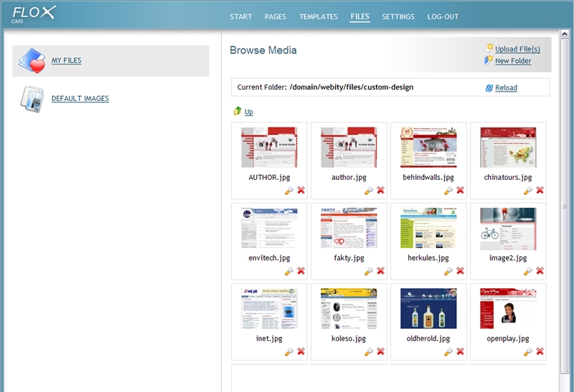Image resolution: width=574 pixels, height=392 pixels.
Task: Open the wrench tool for oldherold.jpg
Action: 448,352
